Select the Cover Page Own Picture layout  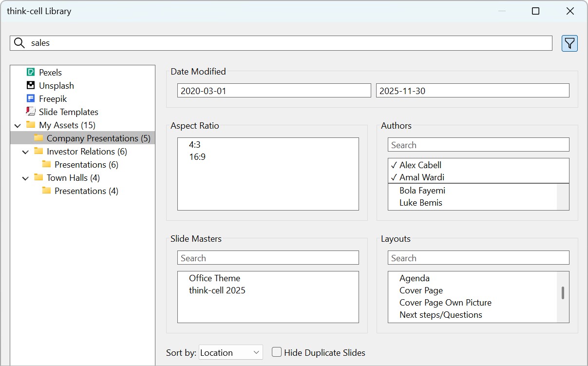coord(445,303)
